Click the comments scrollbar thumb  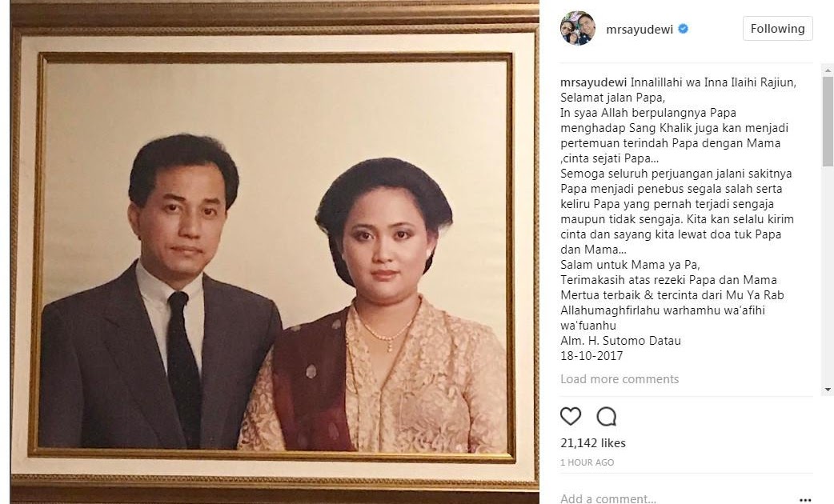[x=828, y=122]
